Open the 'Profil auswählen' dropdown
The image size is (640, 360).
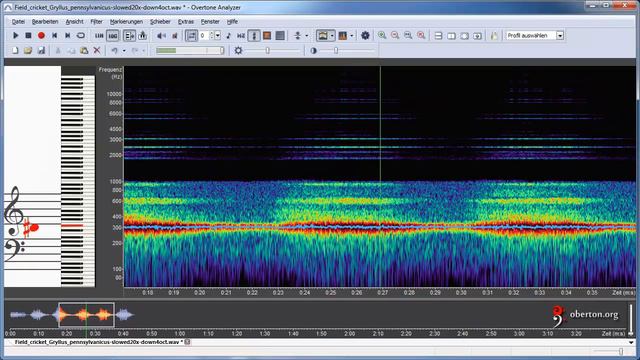pos(560,36)
